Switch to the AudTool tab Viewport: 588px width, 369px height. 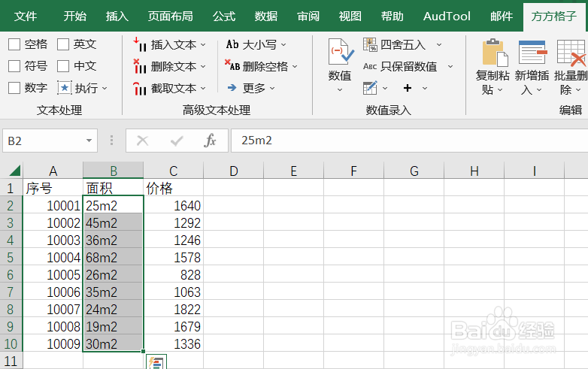tap(447, 16)
